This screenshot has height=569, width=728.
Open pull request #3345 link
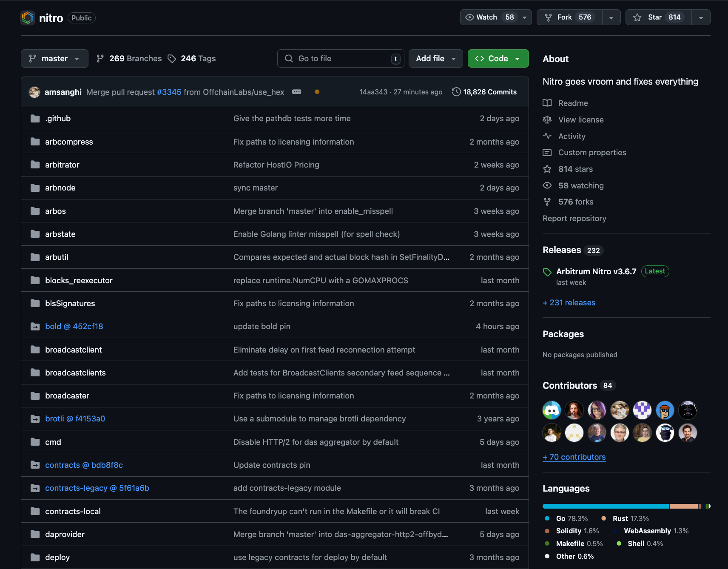click(x=169, y=92)
